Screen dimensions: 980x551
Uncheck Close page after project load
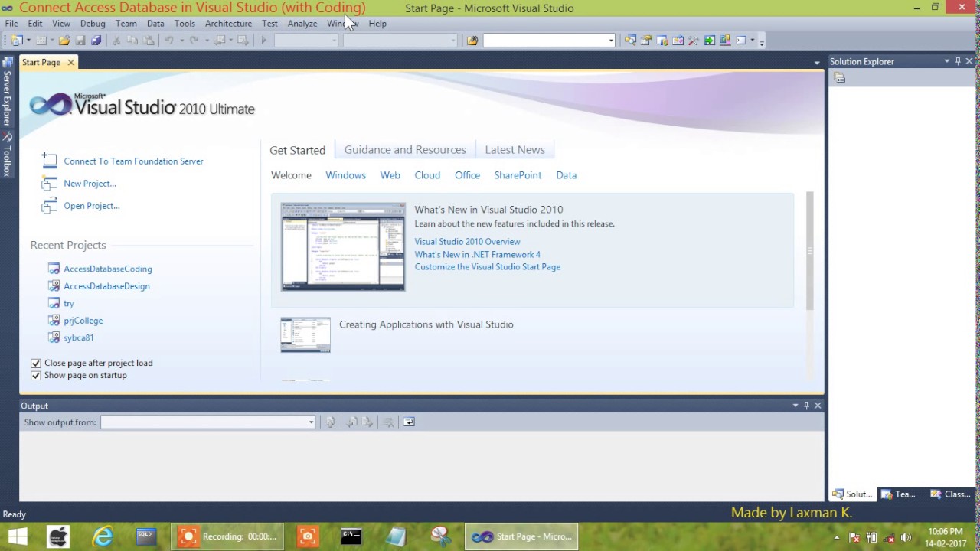coord(35,363)
